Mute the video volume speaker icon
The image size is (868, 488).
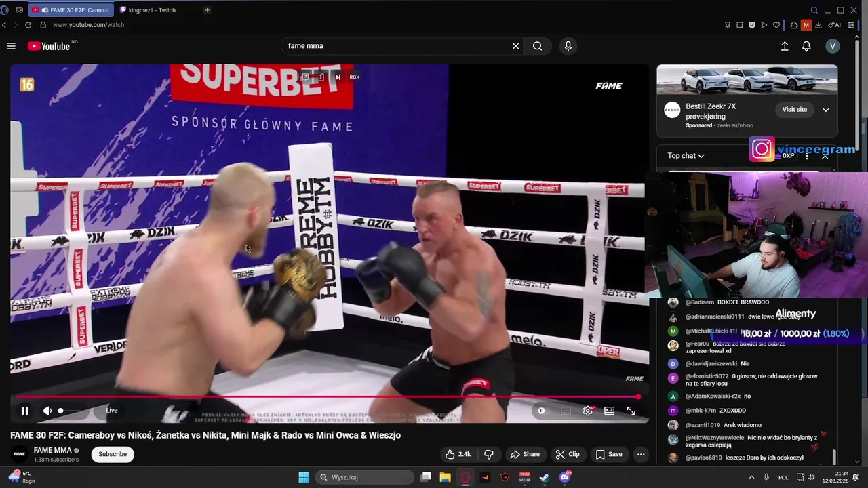(47, 411)
